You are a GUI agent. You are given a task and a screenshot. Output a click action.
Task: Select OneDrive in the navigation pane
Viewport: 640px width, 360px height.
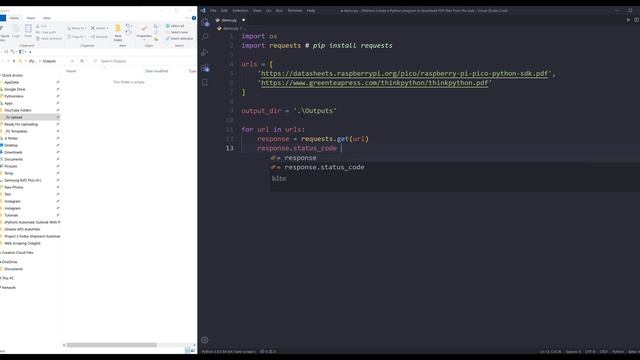point(9,262)
